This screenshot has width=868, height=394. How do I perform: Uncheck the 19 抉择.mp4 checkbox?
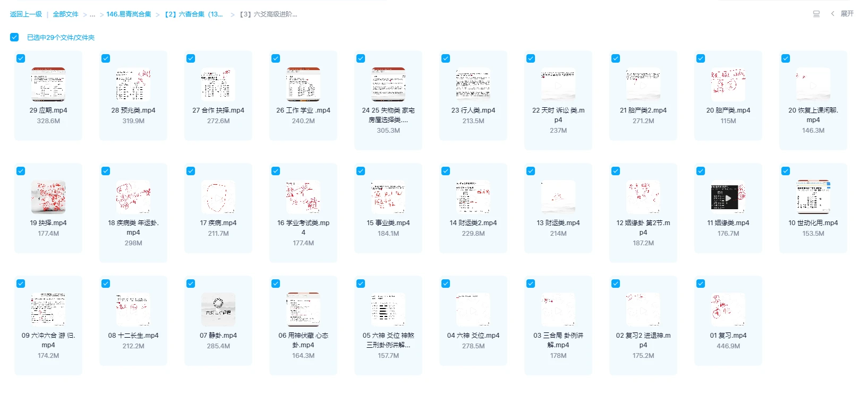21,171
